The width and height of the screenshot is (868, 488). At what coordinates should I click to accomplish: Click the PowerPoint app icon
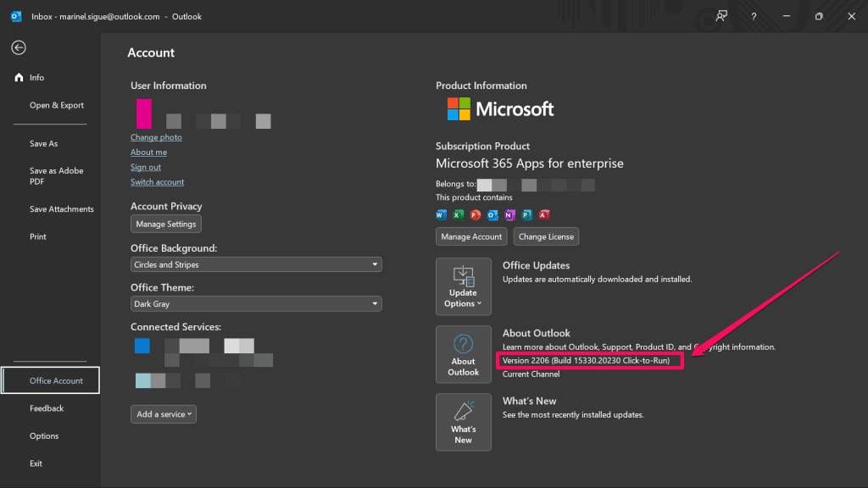click(476, 214)
